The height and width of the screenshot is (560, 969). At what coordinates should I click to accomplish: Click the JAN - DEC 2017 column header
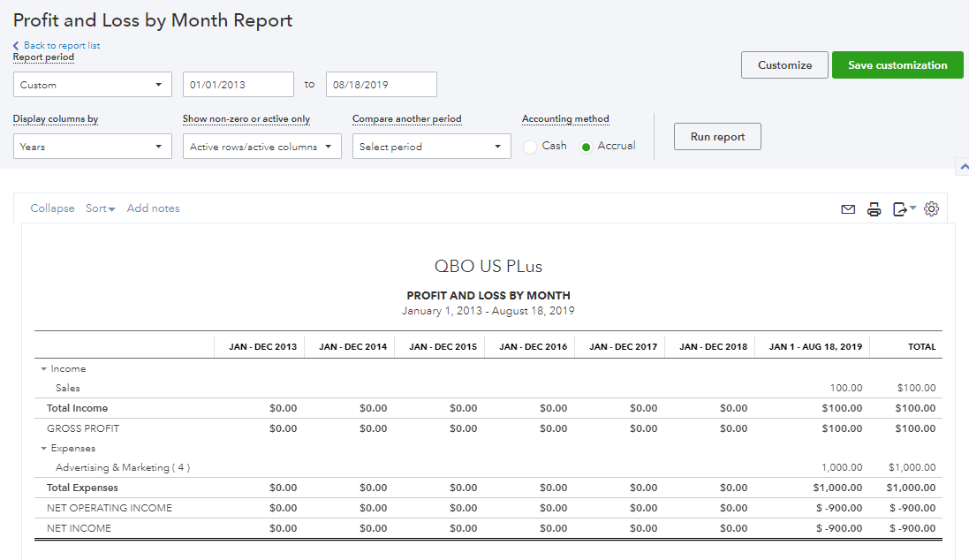coord(623,347)
